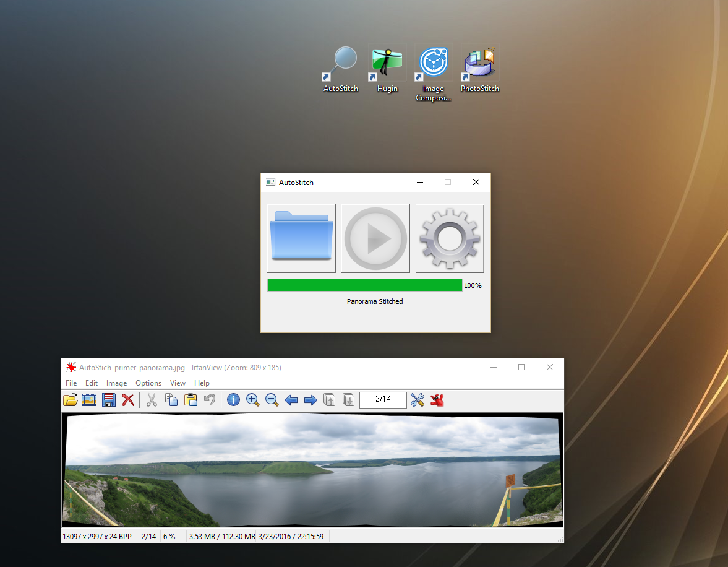Open the slideshow filmstrip toolbar icon
The width and height of the screenshot is (728, 567).
(x=90, y=400)
